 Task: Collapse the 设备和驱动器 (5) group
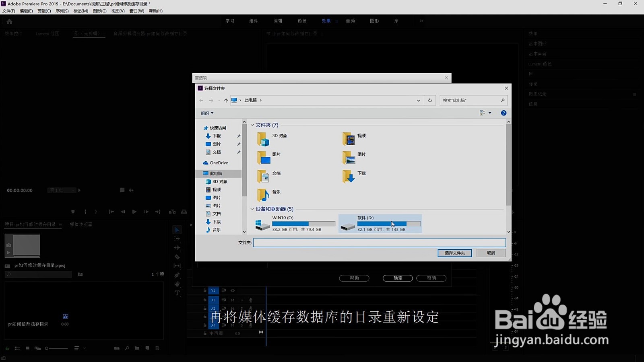pos(252,209)
